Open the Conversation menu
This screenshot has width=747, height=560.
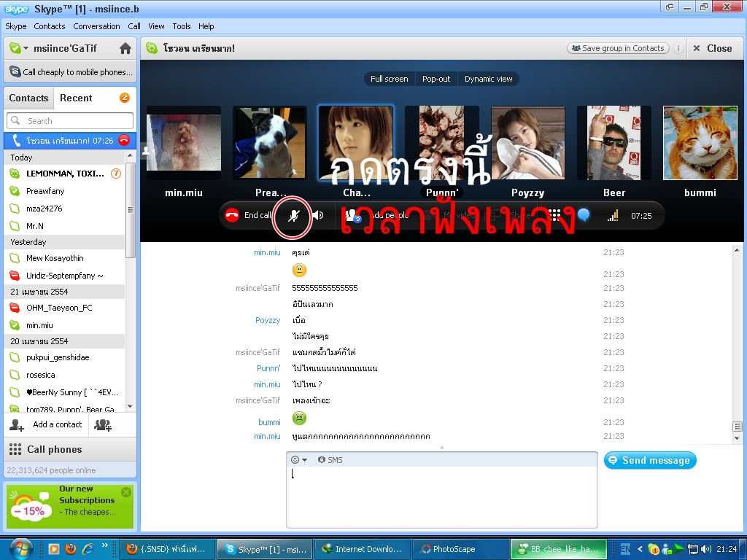tap(96, 26)
